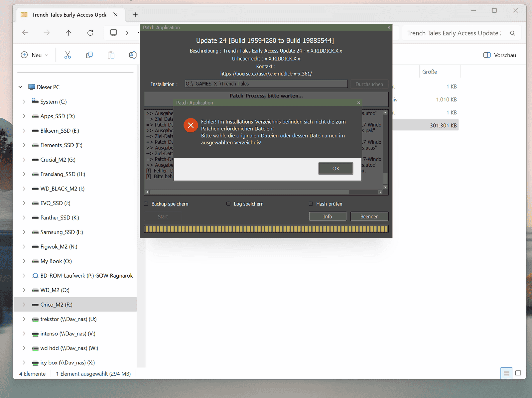Close the error message dialog with X
532x398 pixels.
358,103
